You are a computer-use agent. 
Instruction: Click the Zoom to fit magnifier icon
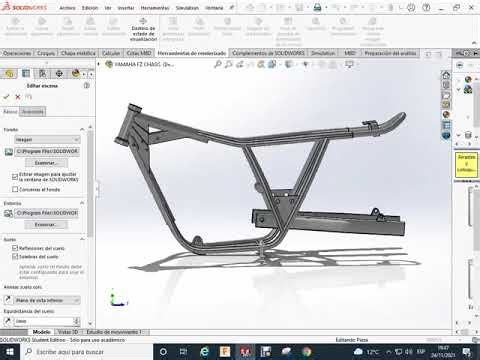[218, 64]
